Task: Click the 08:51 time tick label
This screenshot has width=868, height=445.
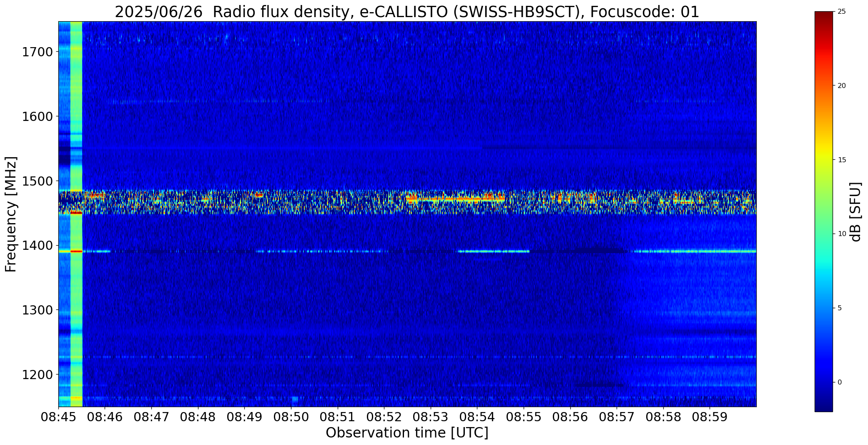Action: [337, 417]
